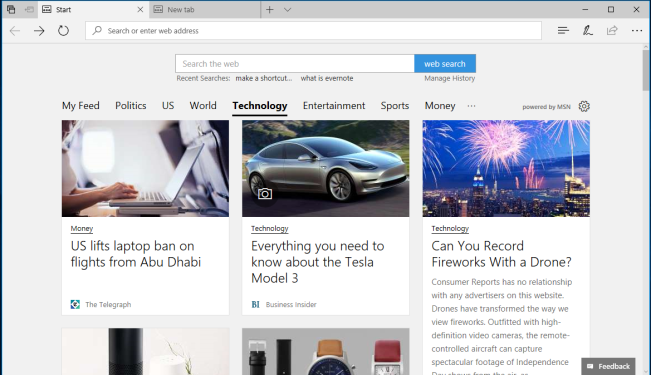Click 'The Telegraph' source name
Viewport: 651px width, 375px height.
click(x=108, y=304)
